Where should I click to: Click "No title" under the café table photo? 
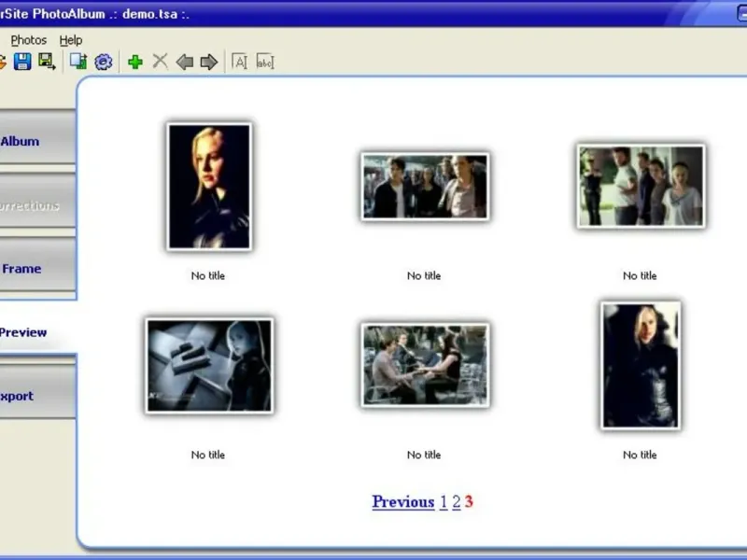(x=424, y=455)
